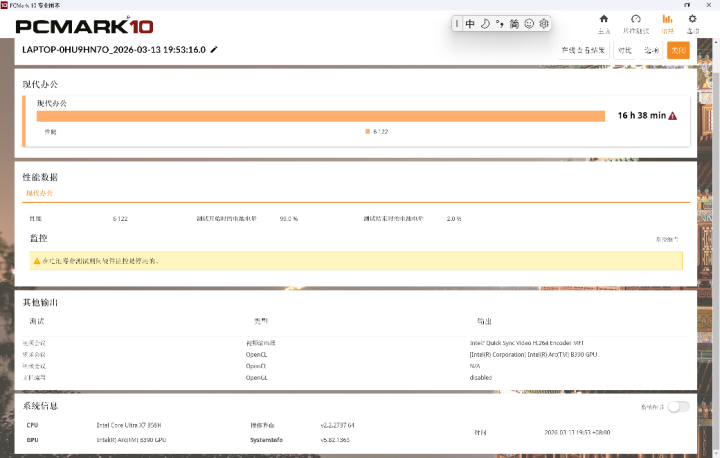Open the Home page icon
This screenshot has height=458, width=720.
(x=604, y=19)
